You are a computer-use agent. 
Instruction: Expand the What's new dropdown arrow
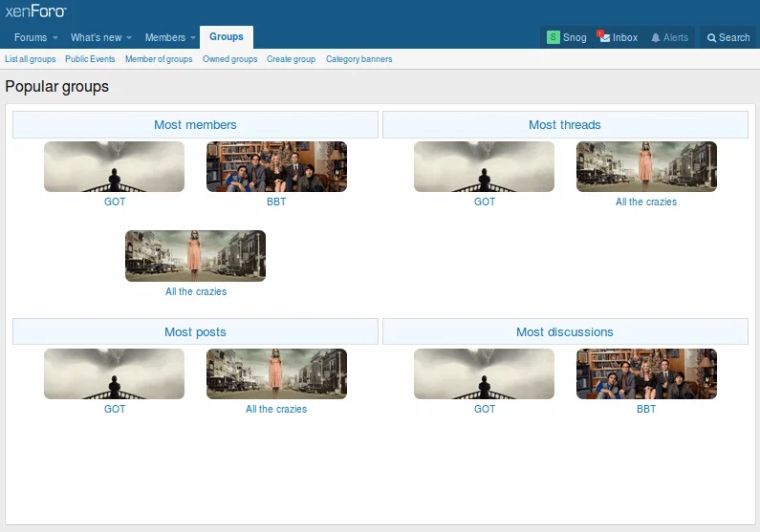coord(129,38)
